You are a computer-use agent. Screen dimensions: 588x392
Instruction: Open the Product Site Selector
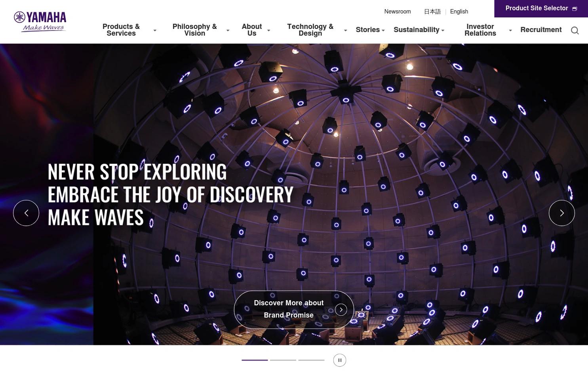541,9
